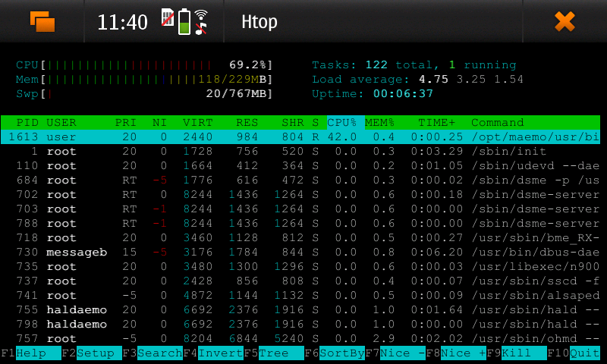Click Quit in the F10 function bar
The image size is (607, 364).
tap(584, 353)
